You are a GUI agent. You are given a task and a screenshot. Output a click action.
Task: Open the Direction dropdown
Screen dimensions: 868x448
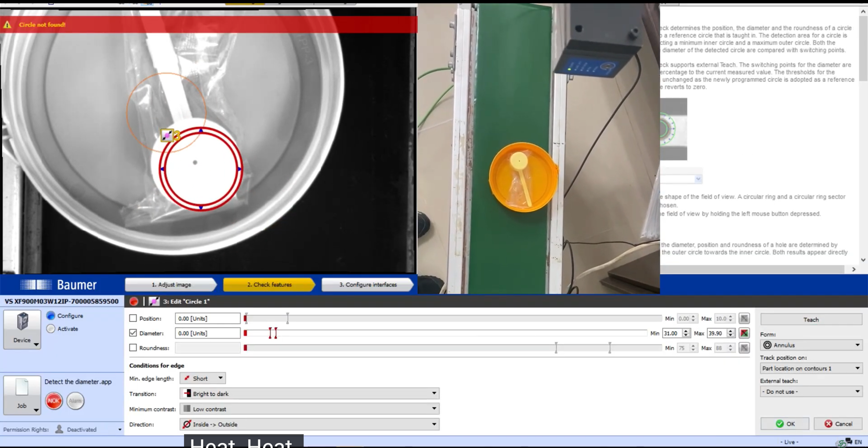pyautogui.click(x=310, y=424)
